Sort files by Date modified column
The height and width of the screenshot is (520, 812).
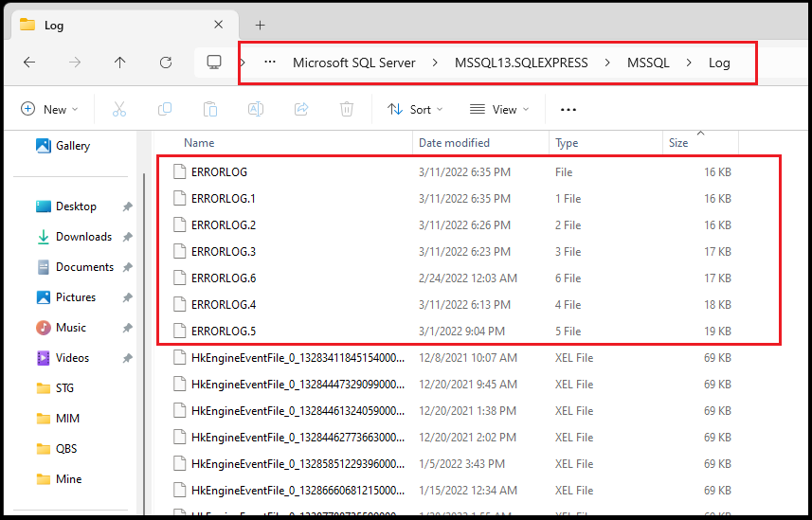point(455,143)
